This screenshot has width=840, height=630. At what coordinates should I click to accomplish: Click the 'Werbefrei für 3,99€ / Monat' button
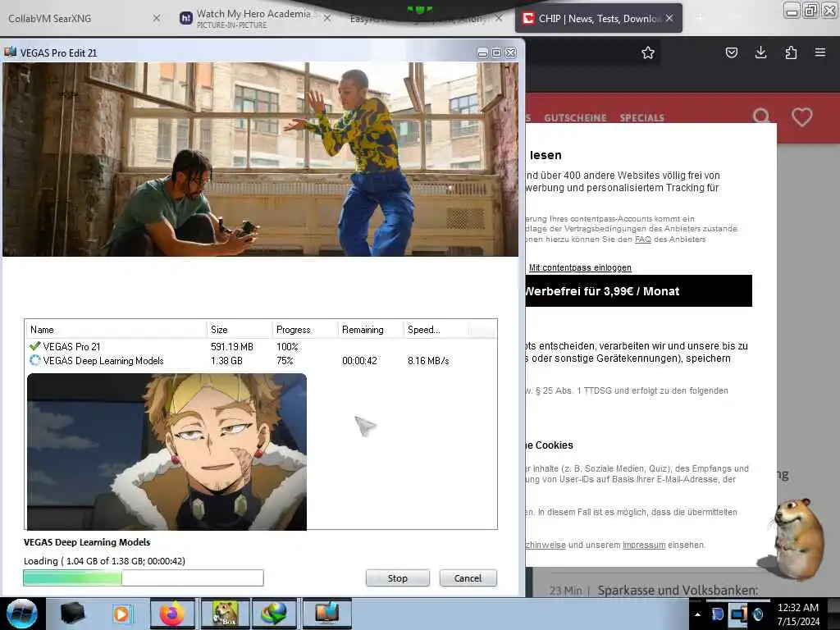638,291
